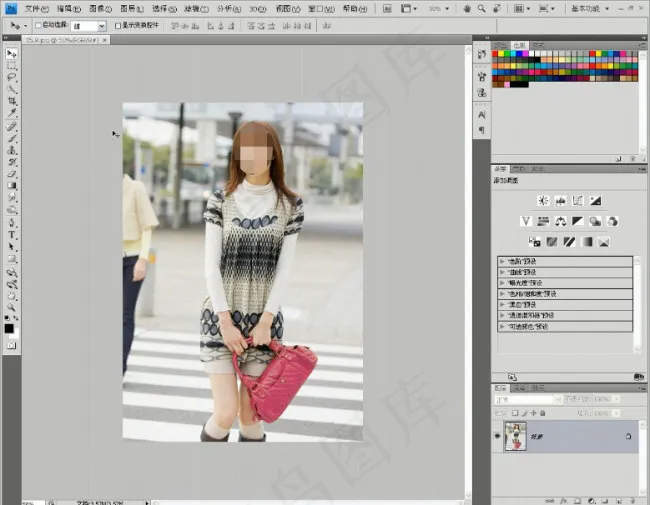
Task: Select the Gradient tool
Action: point(11,186)
